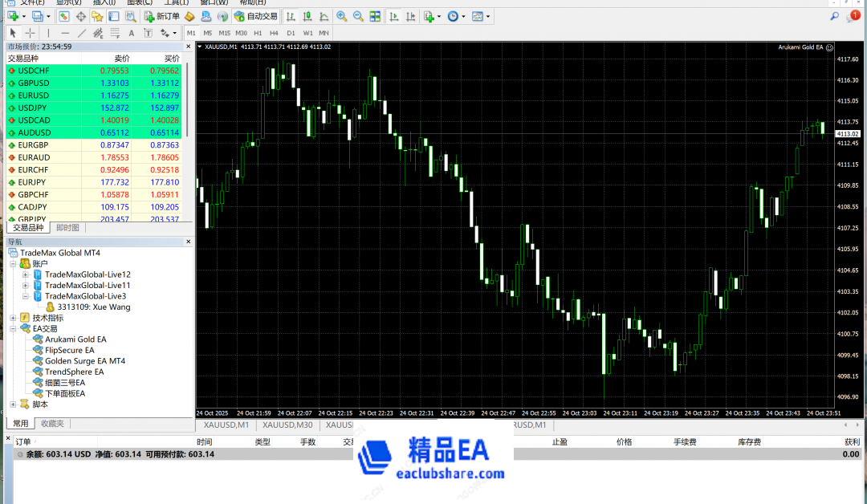The height and width of the screenshot is (504, 867).
Task: Switch chart to line chart style
Action: click(324, 17)
